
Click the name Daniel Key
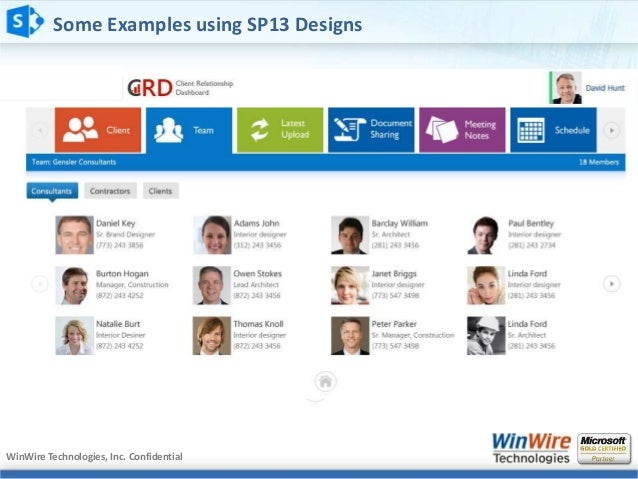point(116,223)
